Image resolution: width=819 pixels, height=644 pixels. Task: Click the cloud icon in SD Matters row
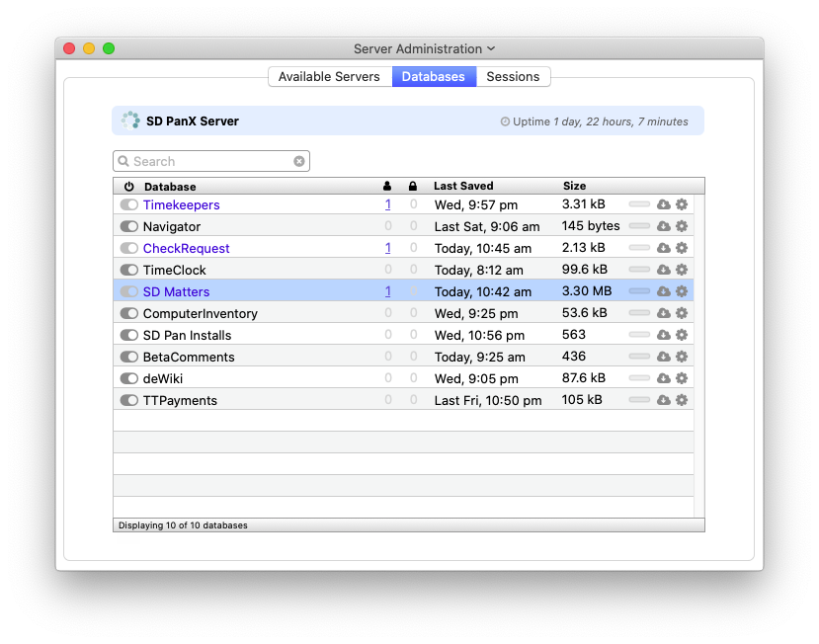(664, 291)
